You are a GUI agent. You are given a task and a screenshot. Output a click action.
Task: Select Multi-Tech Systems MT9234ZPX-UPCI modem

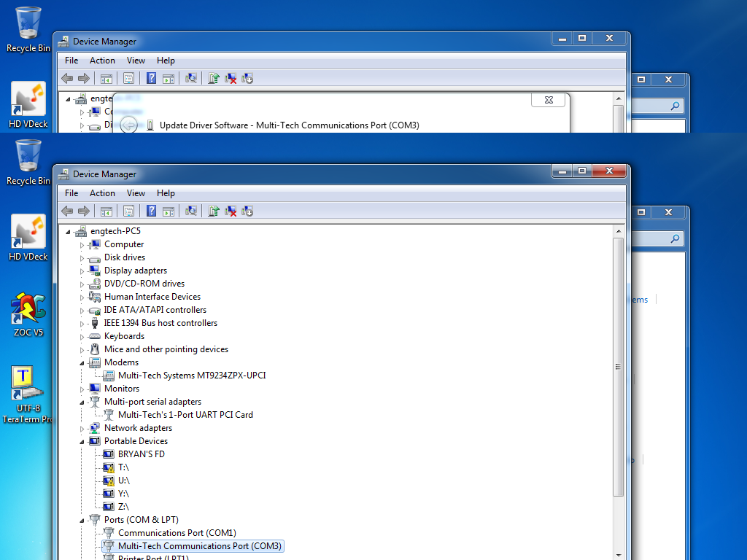192,376
